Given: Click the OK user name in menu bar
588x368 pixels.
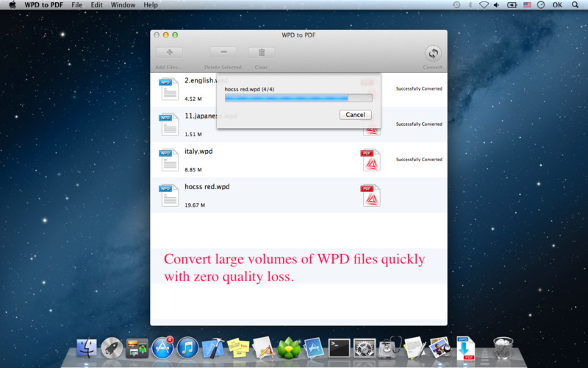Looking at the screenshot, I should (557, 5).
